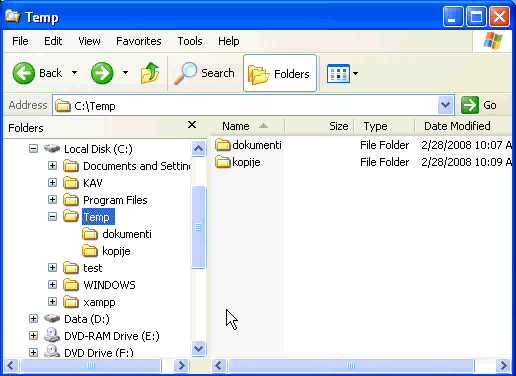This screenshot has width=516, height=376.
Task: Open the Edit menu
Action: pyautogui.click(x=53, y=41)
